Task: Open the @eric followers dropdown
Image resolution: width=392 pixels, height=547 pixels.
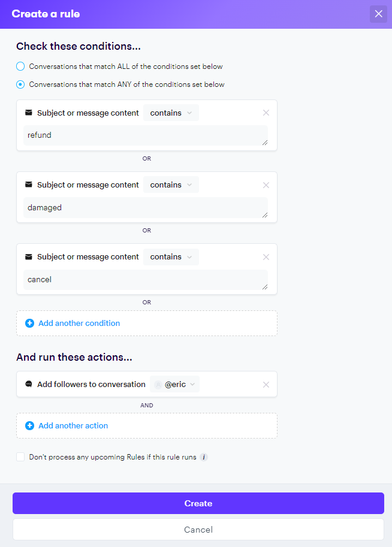Action: pos(175,385)
